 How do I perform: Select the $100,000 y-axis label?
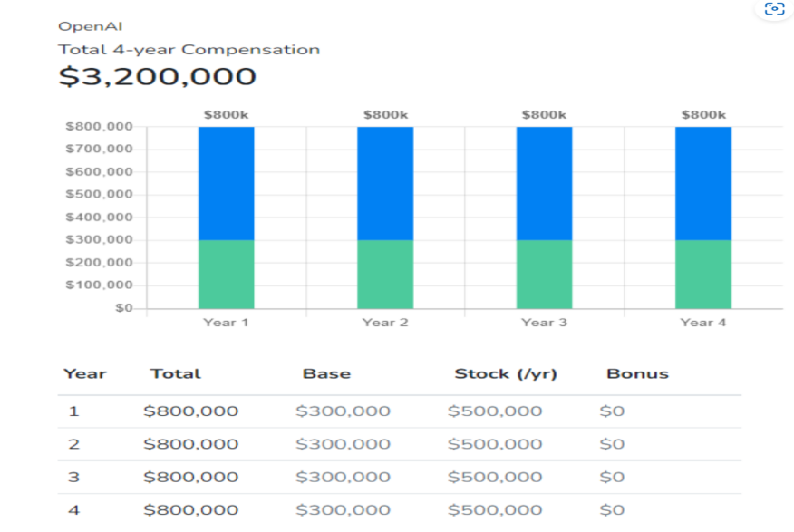tap(100, 285)
